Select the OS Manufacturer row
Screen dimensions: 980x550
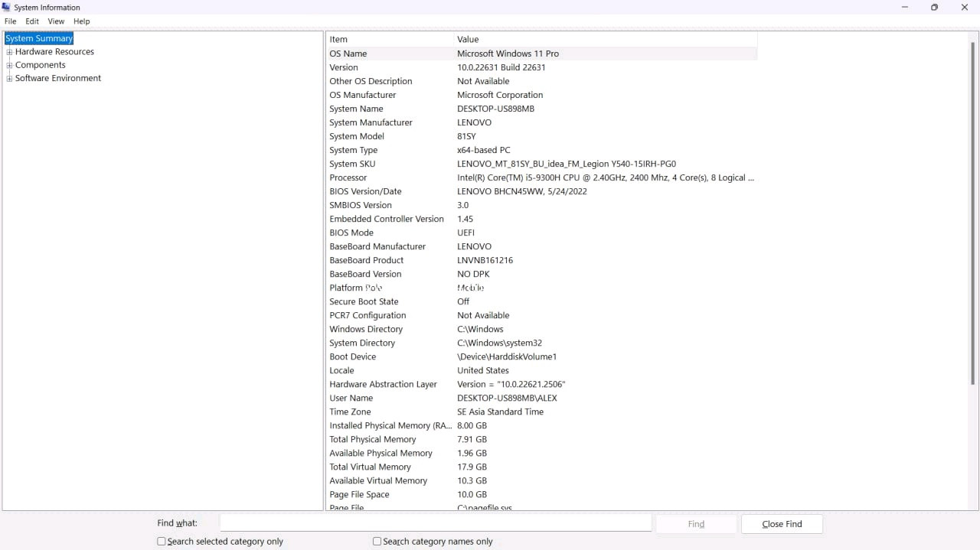point(542,95)
